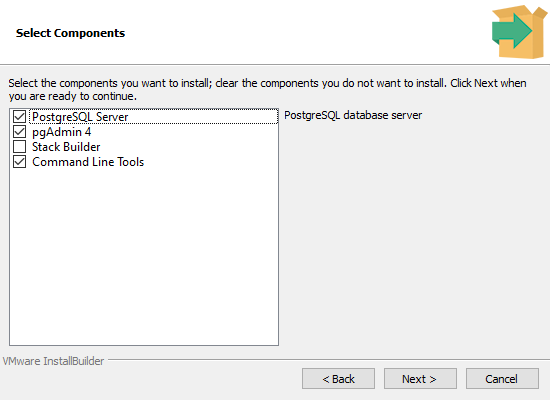Image resolution: width=550 pixels, height=400 pixels.
Task: Select the Stack Builder component label
Action: 66,147
